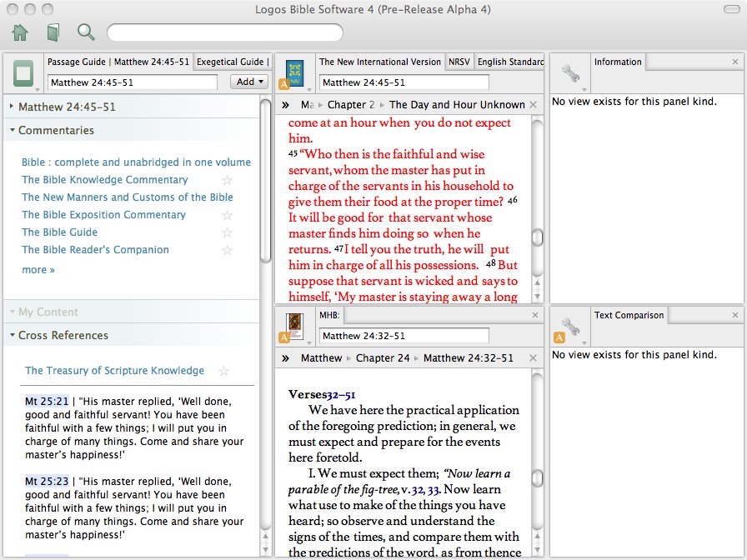The image size is (747, 560).
Task: Click Matthew 24:32-51 breadcrumb in MHB panel
Action: click(x=469, y=358)
